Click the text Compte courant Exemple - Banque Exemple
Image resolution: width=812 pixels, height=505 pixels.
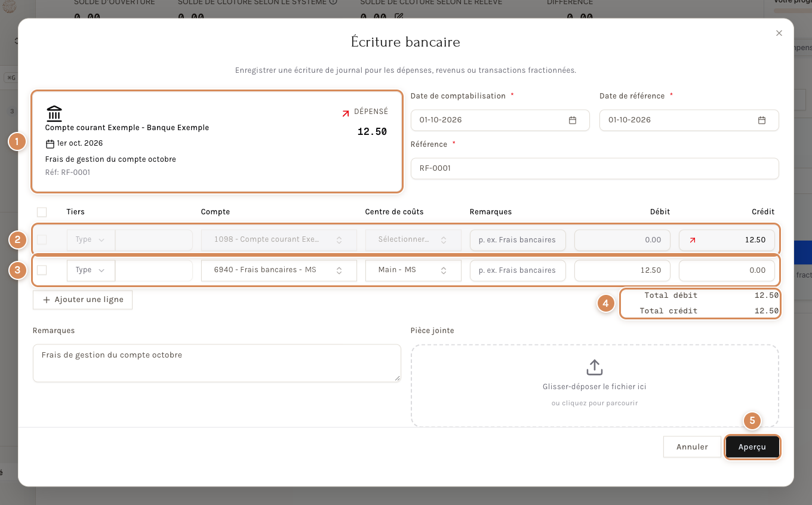[127, 128]
